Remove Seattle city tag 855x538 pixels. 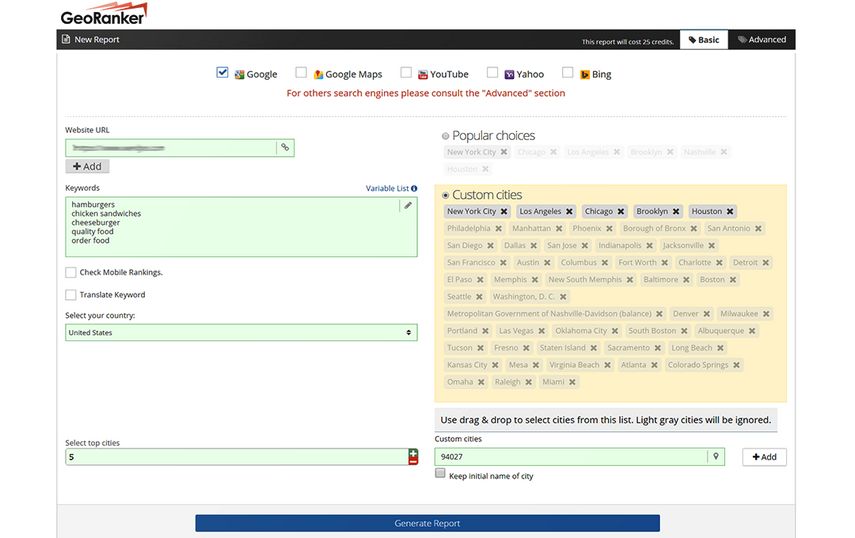pyautogui.click(x=479, y=297)
